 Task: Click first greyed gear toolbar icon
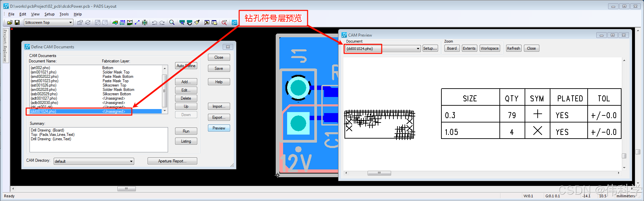pos(98,22)
